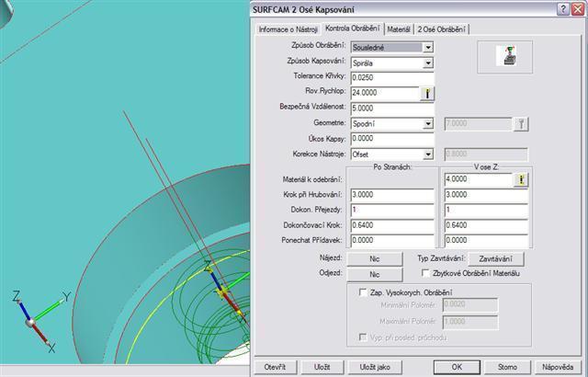Click V ose Z Dokon. Přejezdy field

(x=486, y=210)
